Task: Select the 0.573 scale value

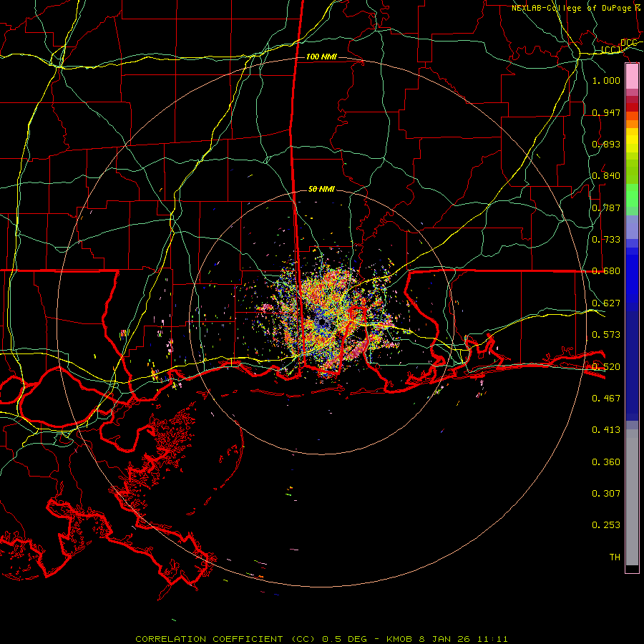Action: (606, 334)
